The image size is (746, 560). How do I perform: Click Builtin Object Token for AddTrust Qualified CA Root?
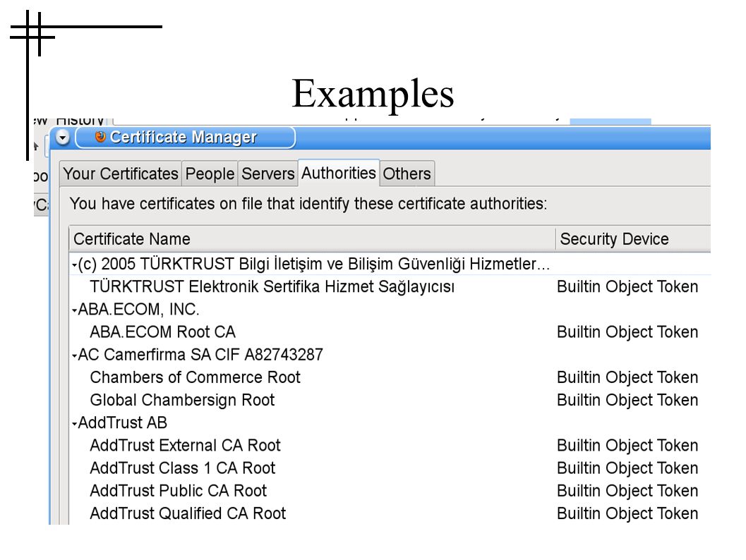click(627, 513)
